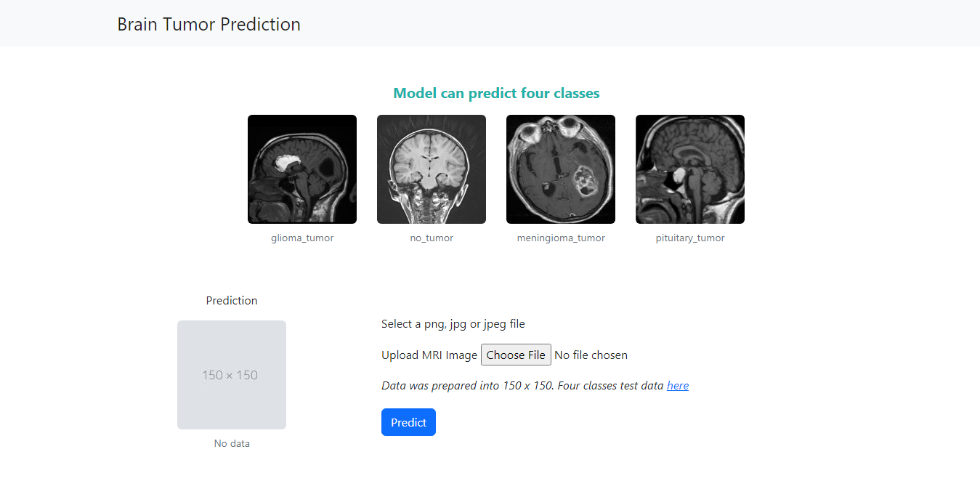
Task: Click the no_tumor sample MRI image
Action: pyautogui.click(x=431, y=169)
